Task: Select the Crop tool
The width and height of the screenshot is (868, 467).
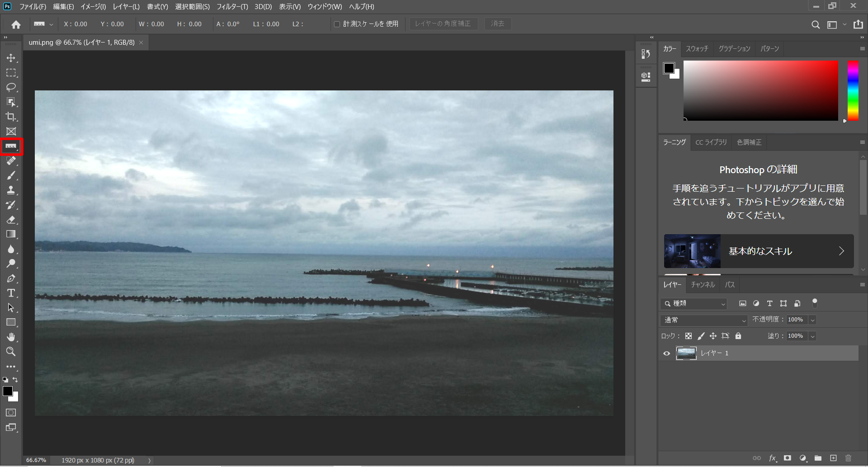Action: click(x=11, y=117)
